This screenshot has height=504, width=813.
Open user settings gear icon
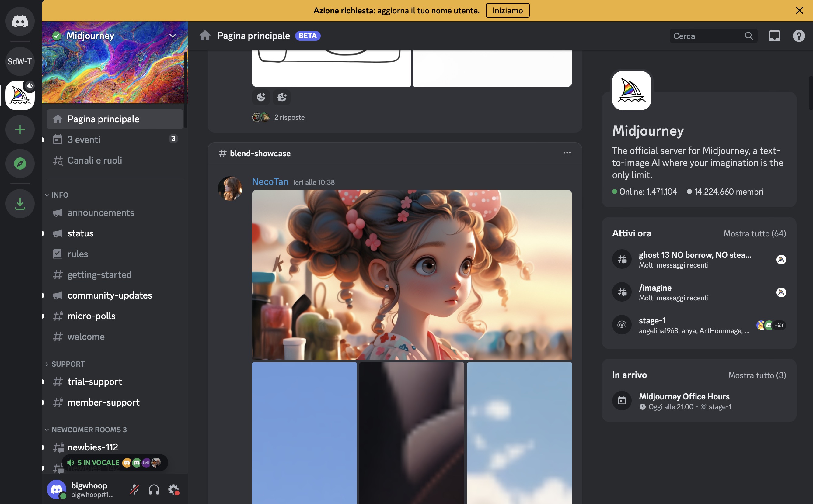[173, 489]
